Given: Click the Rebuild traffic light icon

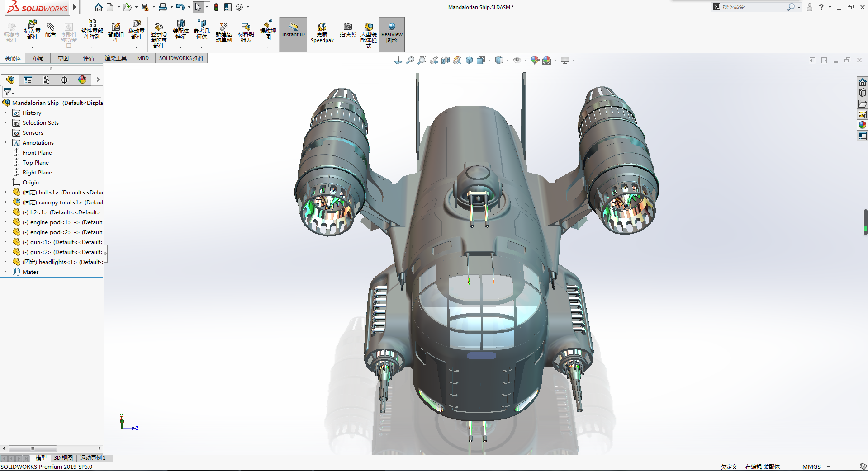Looking at the screenshot, I should pos(216,7).
